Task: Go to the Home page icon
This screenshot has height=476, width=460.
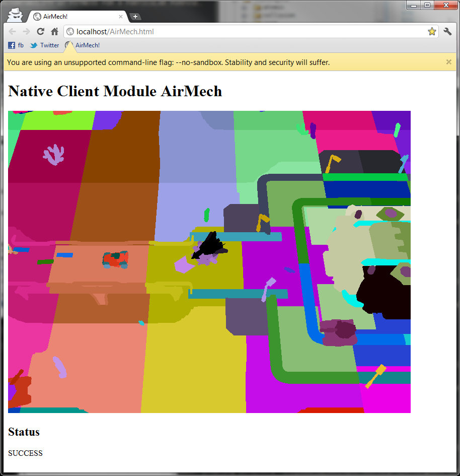Action: point(54,32)
